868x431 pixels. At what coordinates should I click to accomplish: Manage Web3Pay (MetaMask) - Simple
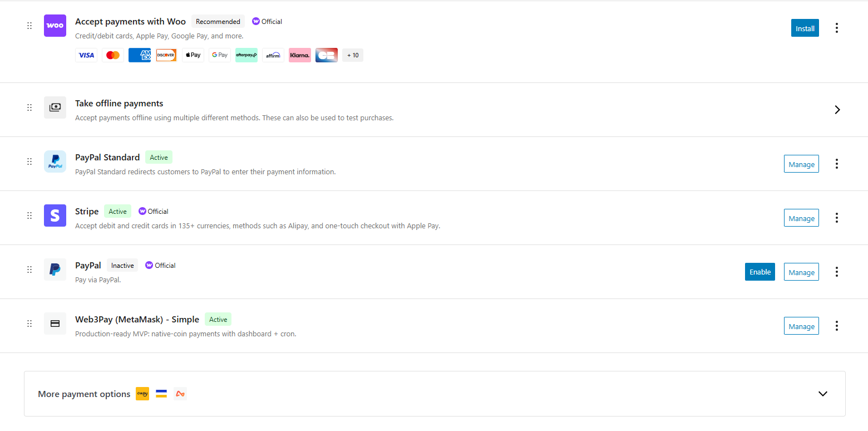[801, 326]
